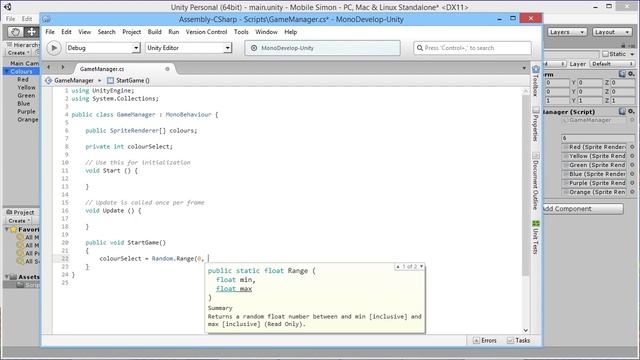
Task: Open the Build menu
Action: click(154, 32)
